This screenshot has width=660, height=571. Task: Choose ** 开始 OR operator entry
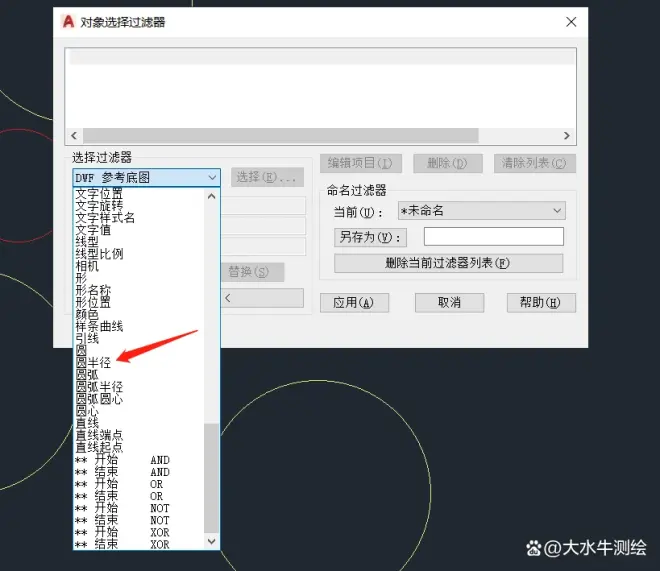point(119,484)
